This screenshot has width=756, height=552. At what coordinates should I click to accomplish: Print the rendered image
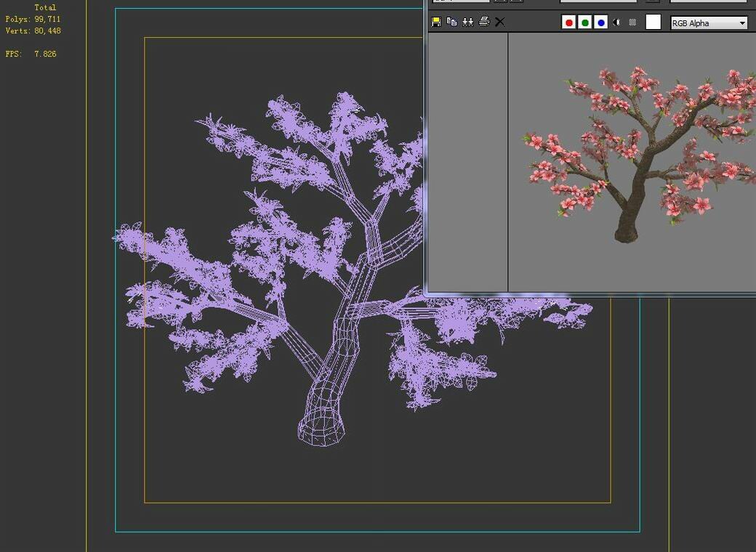[x=484, y=23]
